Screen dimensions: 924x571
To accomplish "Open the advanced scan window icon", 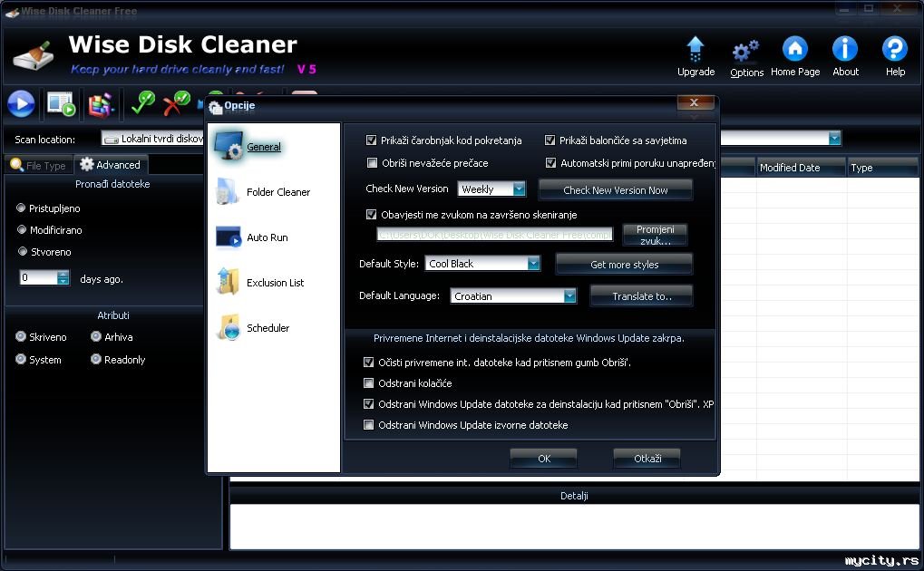I will (x=61, y=104).
